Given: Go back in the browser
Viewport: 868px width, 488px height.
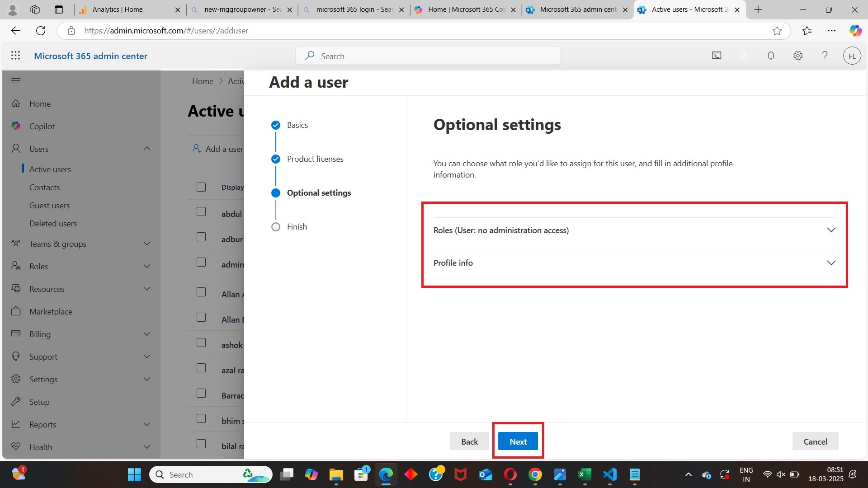Looking at the screenshot, I should [x=16, y=31].
